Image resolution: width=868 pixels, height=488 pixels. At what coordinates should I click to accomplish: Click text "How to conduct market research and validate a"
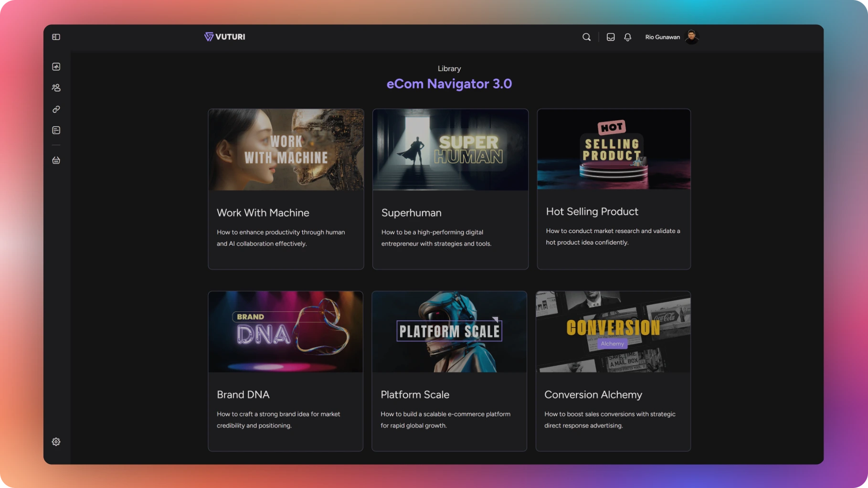tap(613, 231)
